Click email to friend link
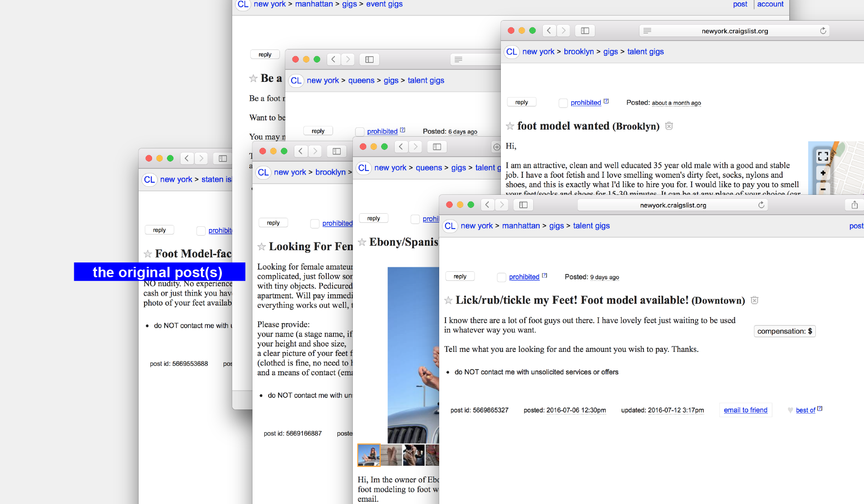This screenshot has width=864, height=504. point(745,410)
